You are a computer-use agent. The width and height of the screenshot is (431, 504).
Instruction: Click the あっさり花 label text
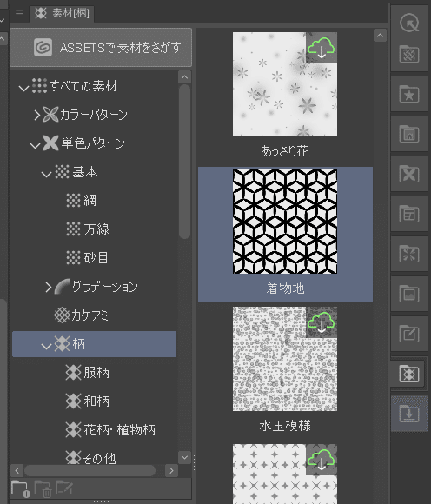(285, 150)
